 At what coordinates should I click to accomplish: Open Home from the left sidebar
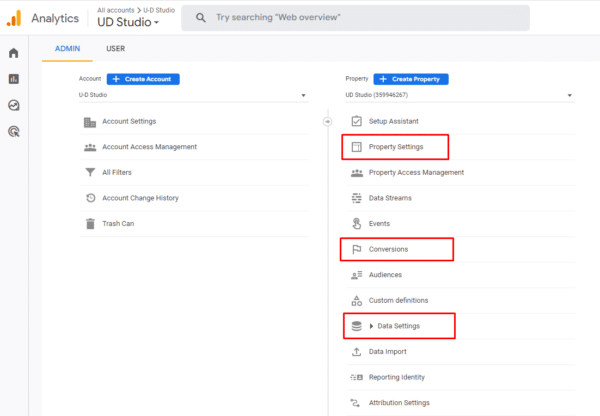[x=14, y=53]
